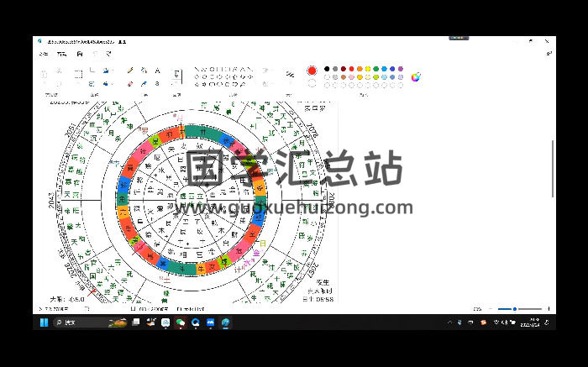This screenshot has height=367, width=588.
Task: Choose the Oval shape in shapes gallery
Action: tap(212, 70)
